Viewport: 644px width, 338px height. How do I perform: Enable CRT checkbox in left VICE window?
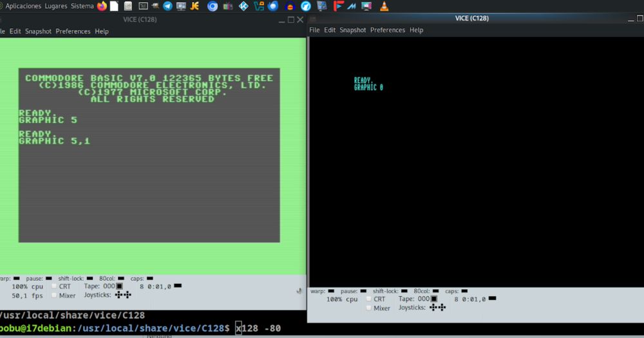pos(54,286)
